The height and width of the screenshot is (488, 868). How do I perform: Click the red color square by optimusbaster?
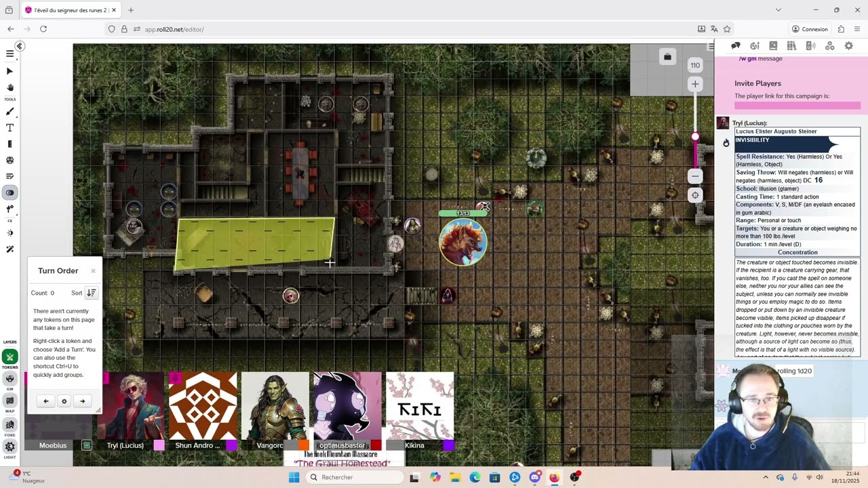[x=376, y=445]
